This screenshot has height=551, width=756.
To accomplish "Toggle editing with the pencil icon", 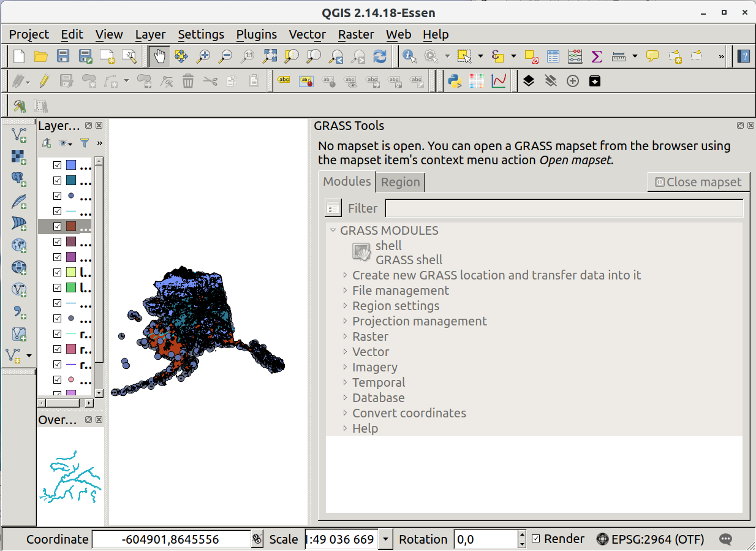I will 44,80.
